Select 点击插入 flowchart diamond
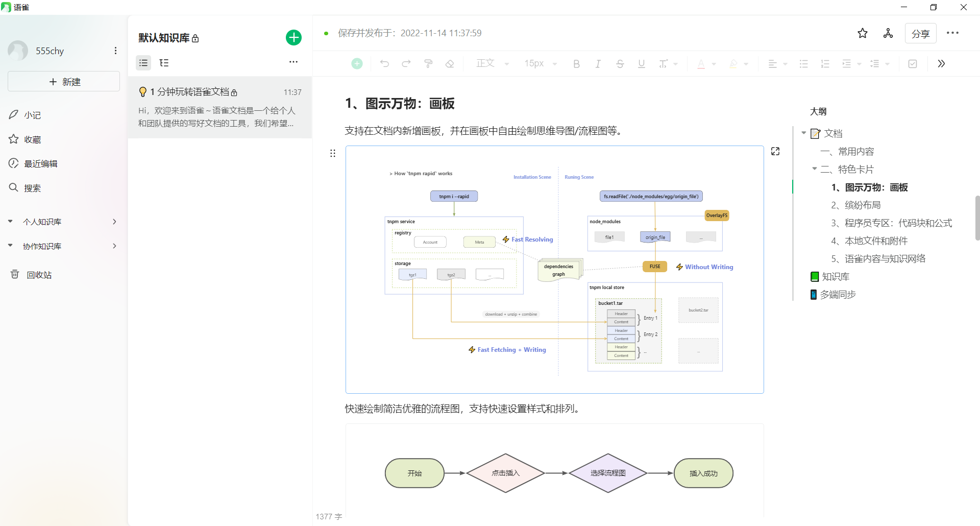 505,473
